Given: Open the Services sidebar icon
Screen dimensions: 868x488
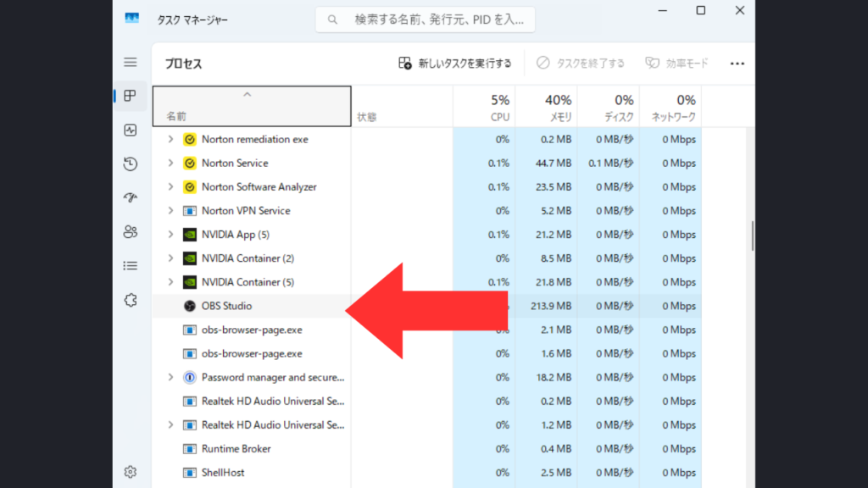Looking at the screenshot, I should 130,300.
